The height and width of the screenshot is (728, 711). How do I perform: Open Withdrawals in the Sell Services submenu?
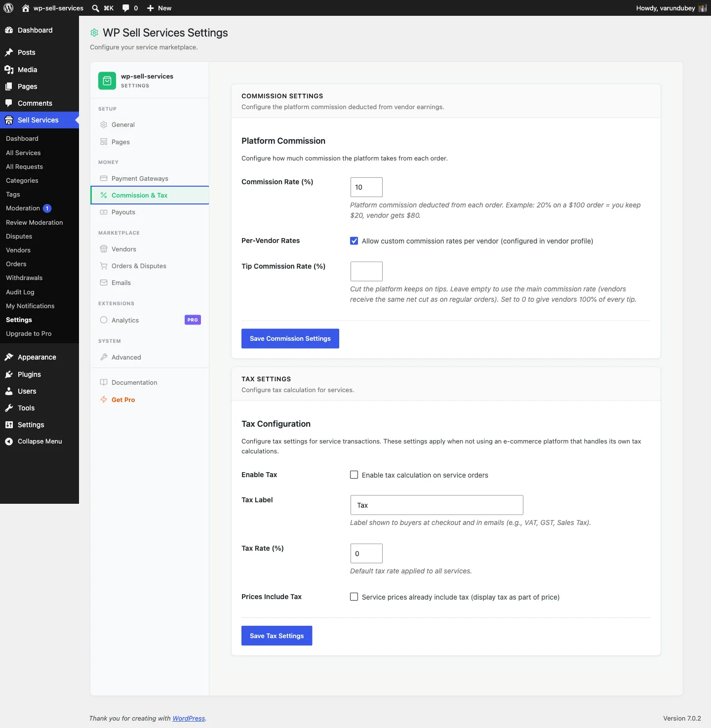[24, 278]
